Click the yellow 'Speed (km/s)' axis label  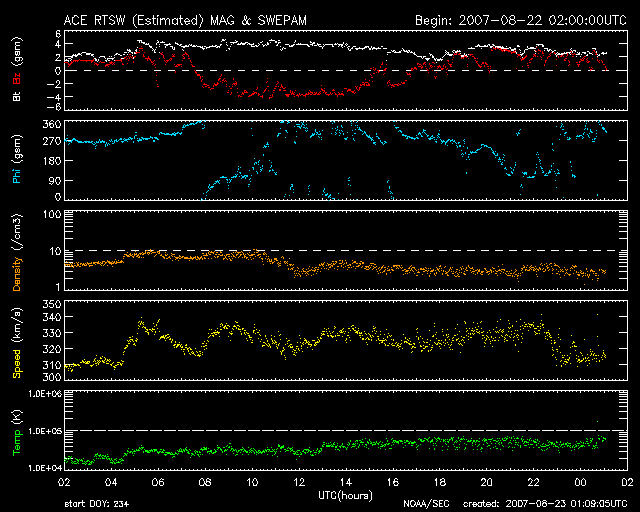17,343
